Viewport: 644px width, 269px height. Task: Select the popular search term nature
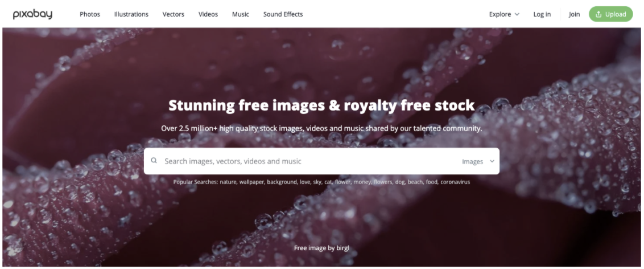pos(228,182)
